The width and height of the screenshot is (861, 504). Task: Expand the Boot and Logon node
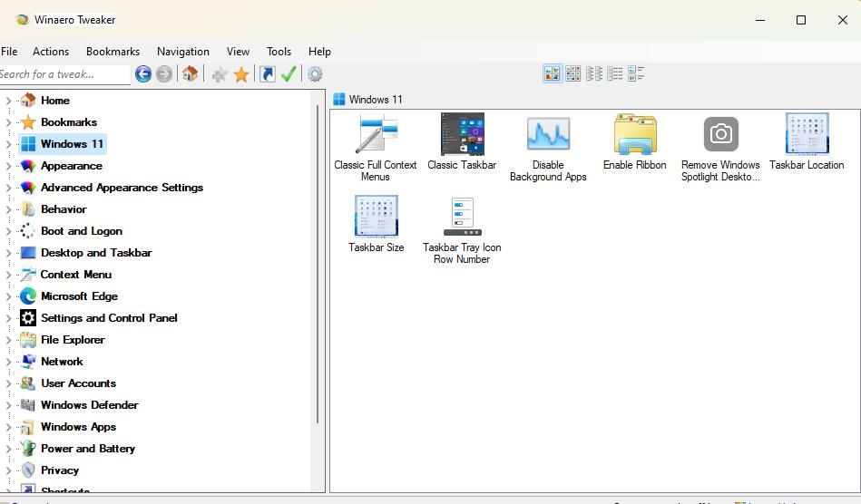point(8,231)
